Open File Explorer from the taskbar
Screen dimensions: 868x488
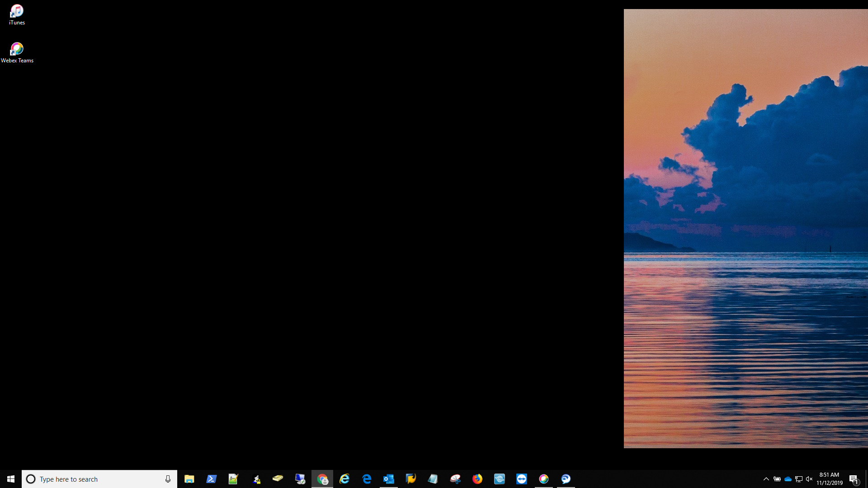(x=189, y=479)
